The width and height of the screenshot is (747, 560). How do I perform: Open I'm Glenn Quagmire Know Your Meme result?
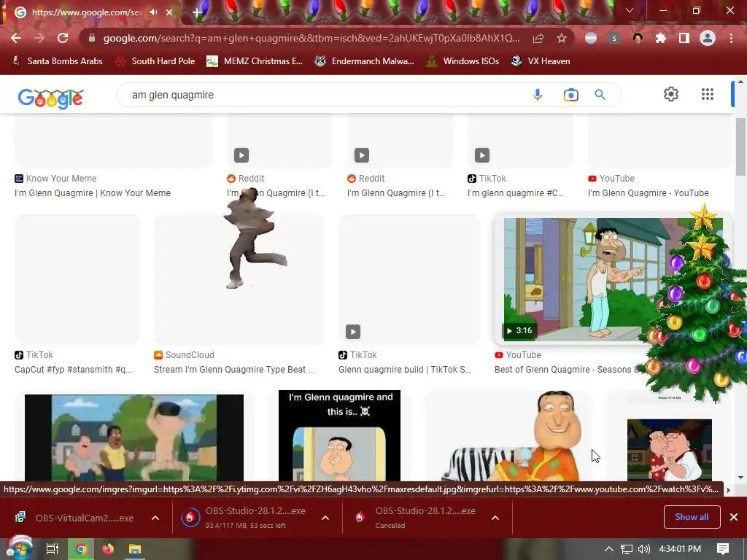pyautogui.click(x=93, y=192)
